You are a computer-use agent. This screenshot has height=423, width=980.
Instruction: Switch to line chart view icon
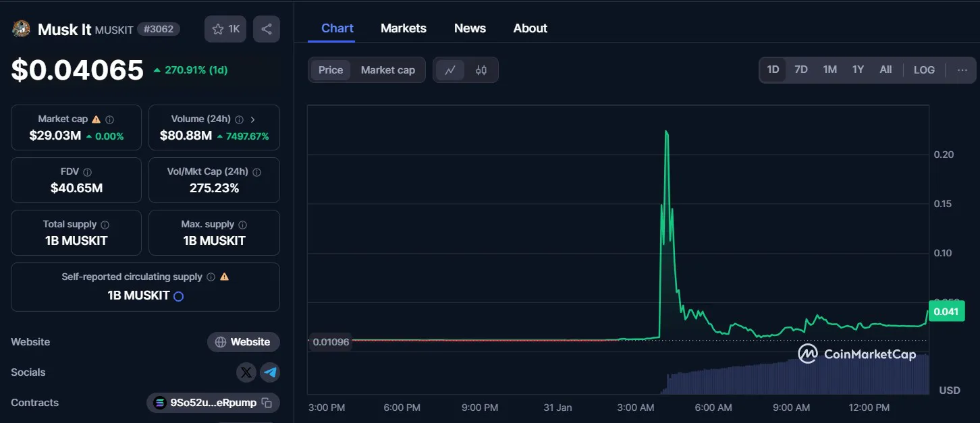(x=450, y=70)
